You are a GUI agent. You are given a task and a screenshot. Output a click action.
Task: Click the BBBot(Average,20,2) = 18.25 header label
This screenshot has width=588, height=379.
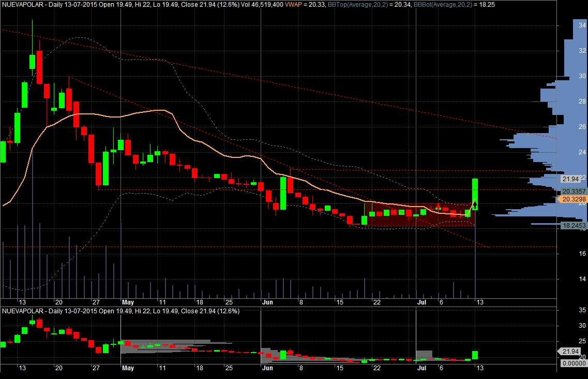454,5
